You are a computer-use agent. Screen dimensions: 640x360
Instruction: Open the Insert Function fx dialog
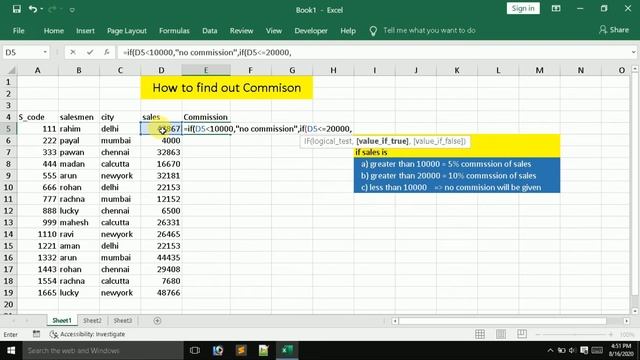(x=107, y=52)
